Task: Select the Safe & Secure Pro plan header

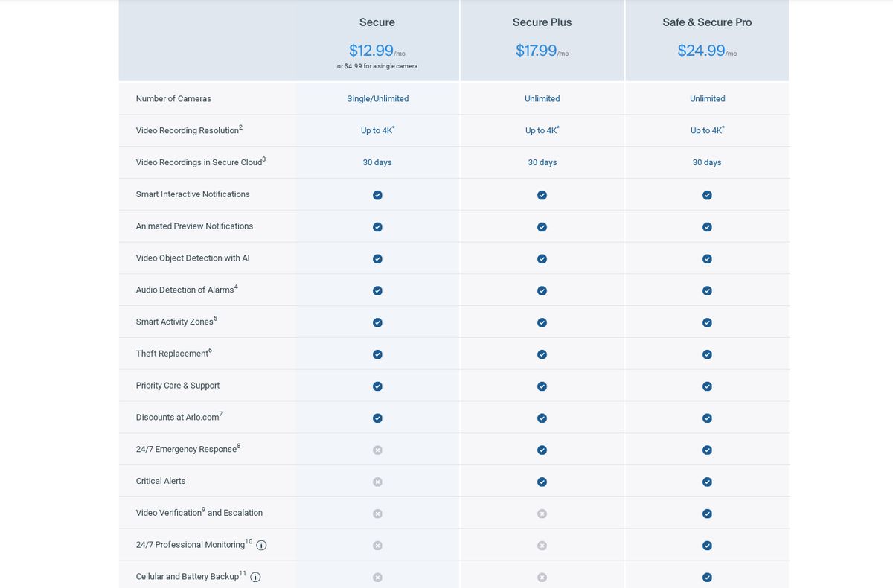Action: tap(707, 22)
